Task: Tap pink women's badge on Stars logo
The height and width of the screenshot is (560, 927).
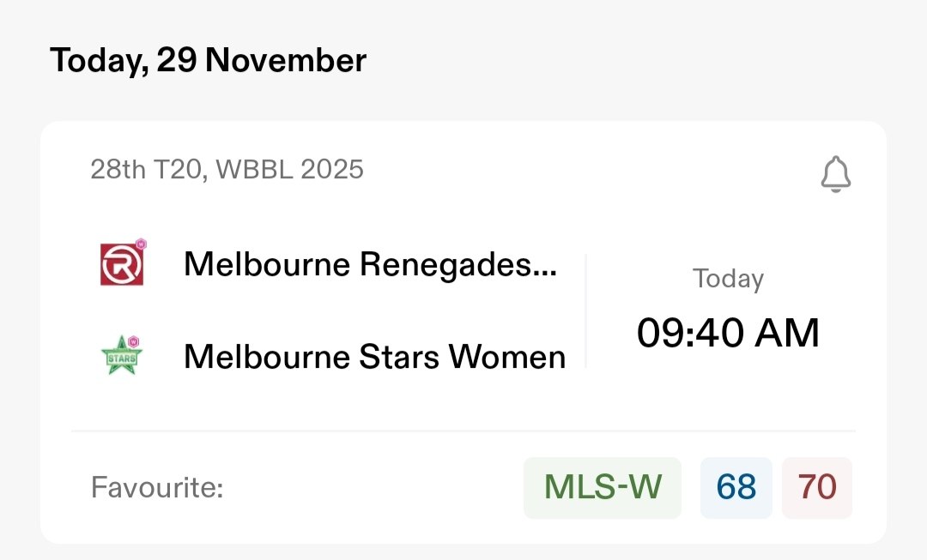Action: (134, 342)
